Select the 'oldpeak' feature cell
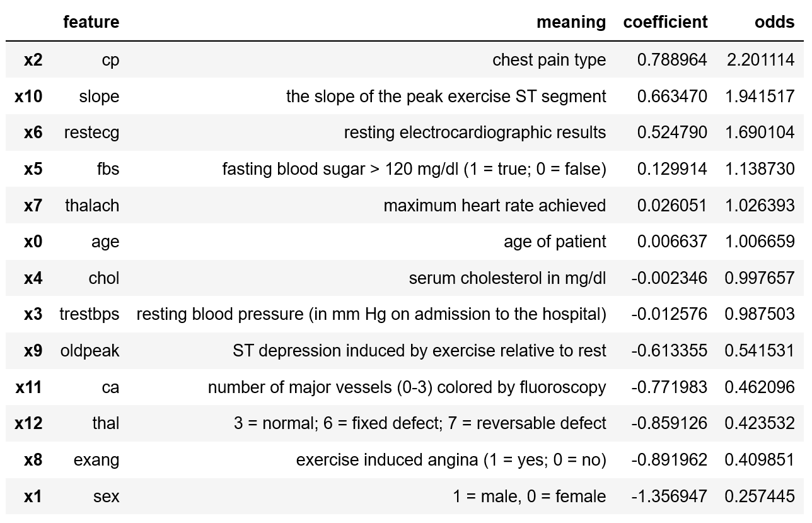812x523 pixels. coord(90,351)
